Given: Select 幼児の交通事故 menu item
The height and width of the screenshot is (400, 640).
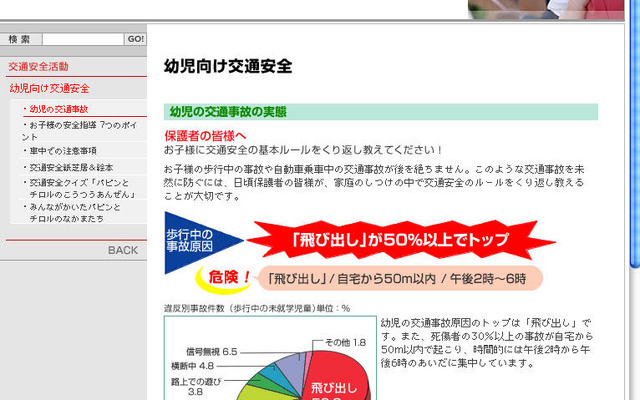Looking at the screenshot, I should 59,109.
